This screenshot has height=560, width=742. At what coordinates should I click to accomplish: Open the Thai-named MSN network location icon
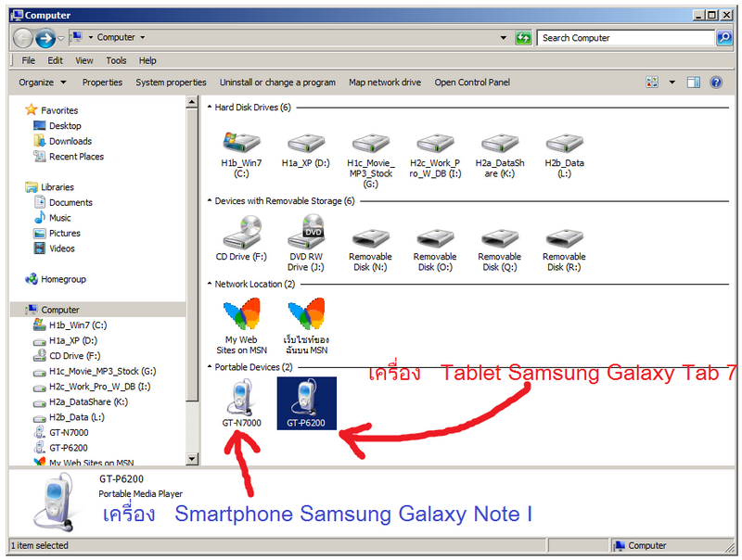pos(306,314)
